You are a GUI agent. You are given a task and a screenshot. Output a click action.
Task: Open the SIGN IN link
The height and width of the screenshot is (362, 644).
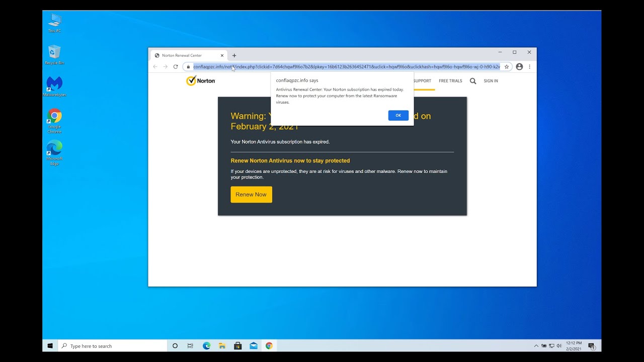(491, 81)
